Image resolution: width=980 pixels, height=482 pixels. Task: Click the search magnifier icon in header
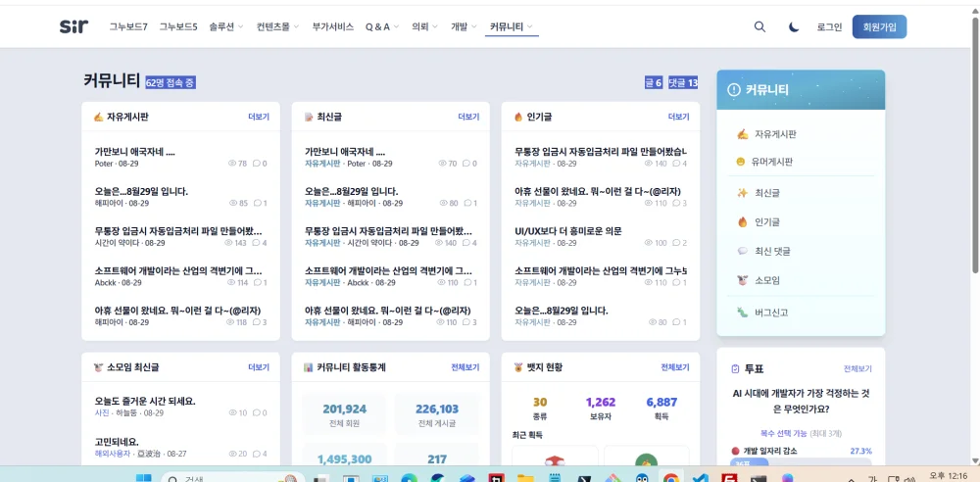(759, 26)
